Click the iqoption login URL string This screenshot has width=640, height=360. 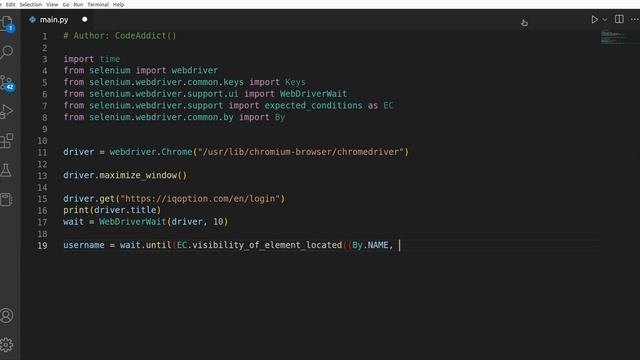pos(200,199)
